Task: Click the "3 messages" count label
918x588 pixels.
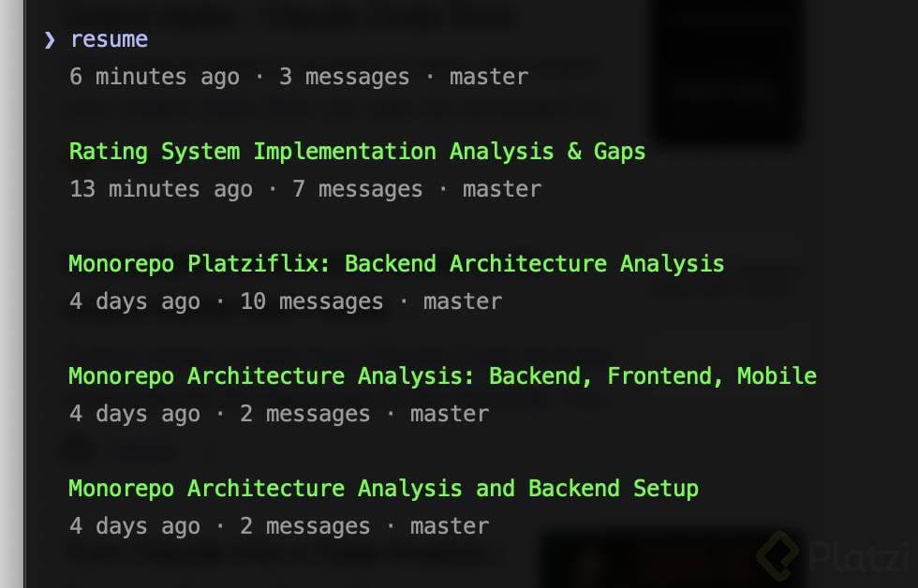Action: click(344, 77)
